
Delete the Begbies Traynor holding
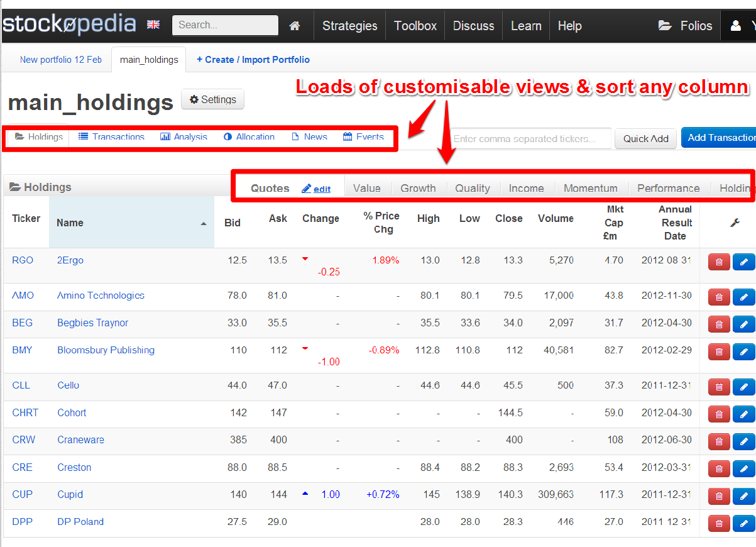point(719,324)
